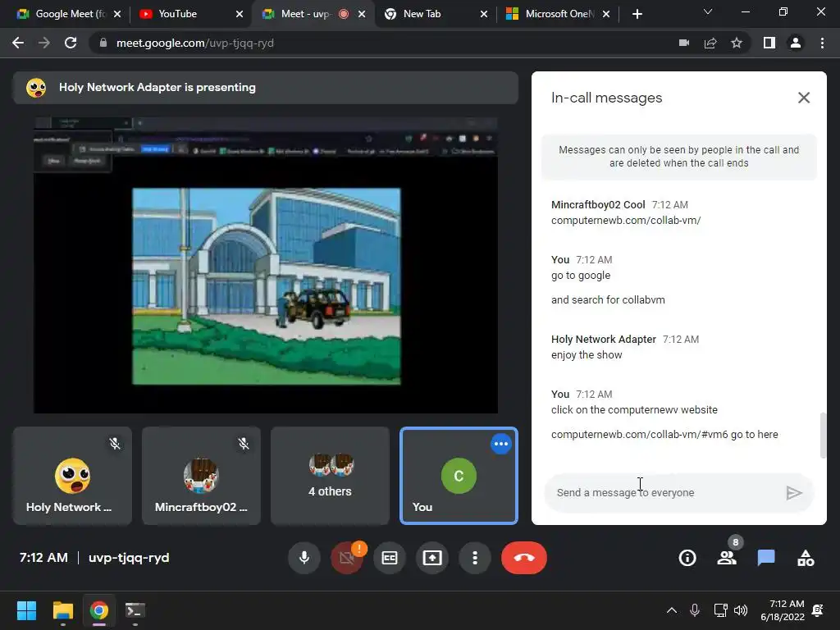
Task: Click Present now screen share icon
Action: pos(432,558)
